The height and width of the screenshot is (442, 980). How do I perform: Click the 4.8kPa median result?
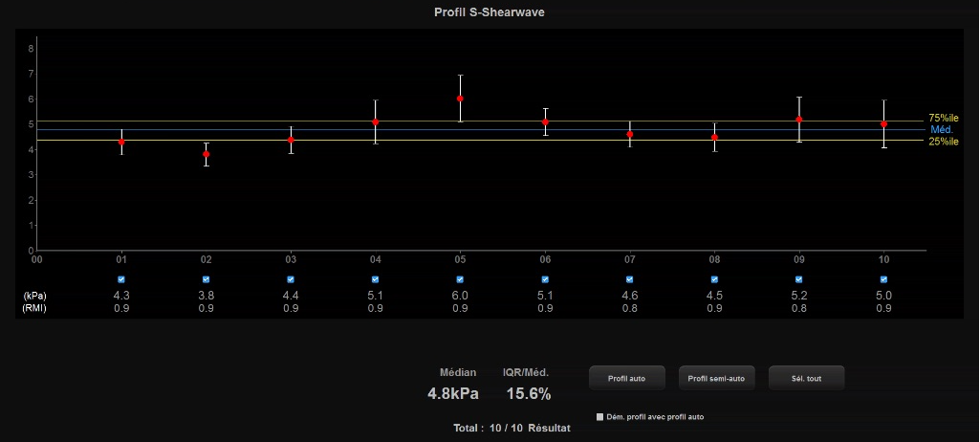click(453, 394)
